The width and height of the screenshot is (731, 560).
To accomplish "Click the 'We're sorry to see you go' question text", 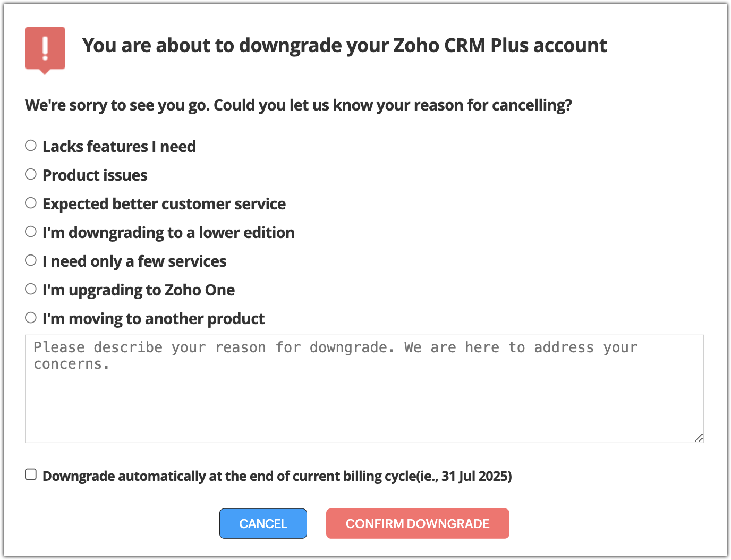I will (298, 105).
